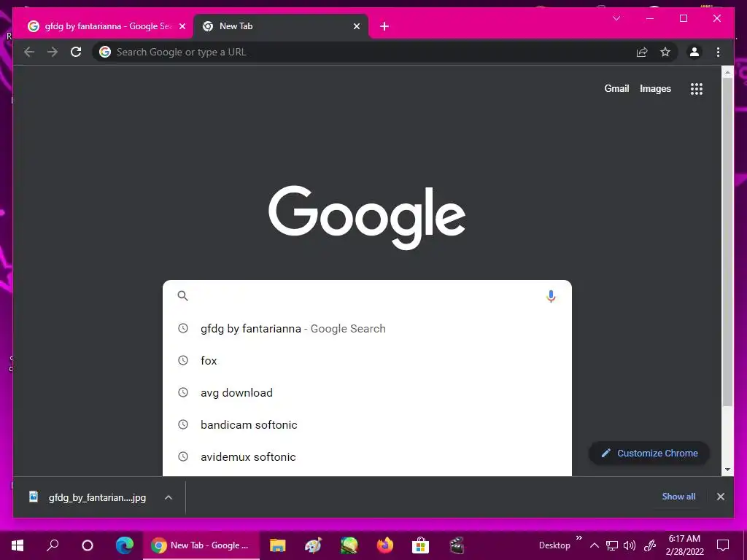Open downloaded gfdg_by_fantarian jpg file
The image size is (747, 560).
click(x=88, y=497)
